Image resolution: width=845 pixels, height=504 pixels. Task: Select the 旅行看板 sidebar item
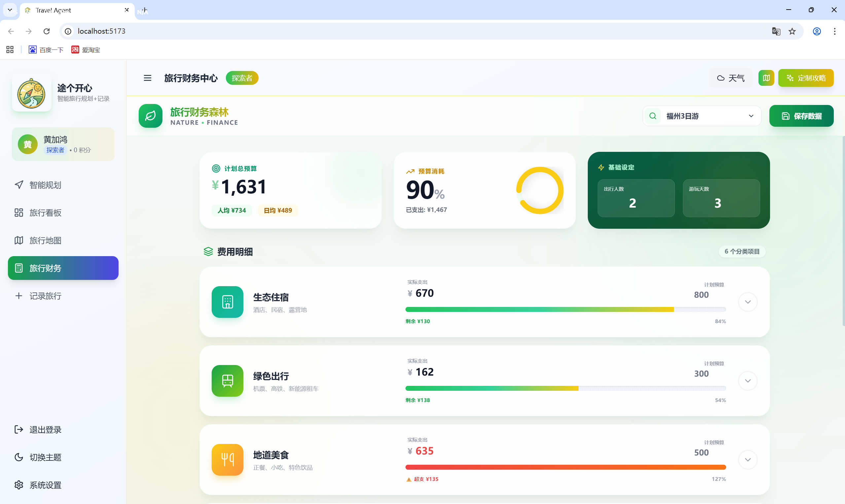tap(45, 213)
